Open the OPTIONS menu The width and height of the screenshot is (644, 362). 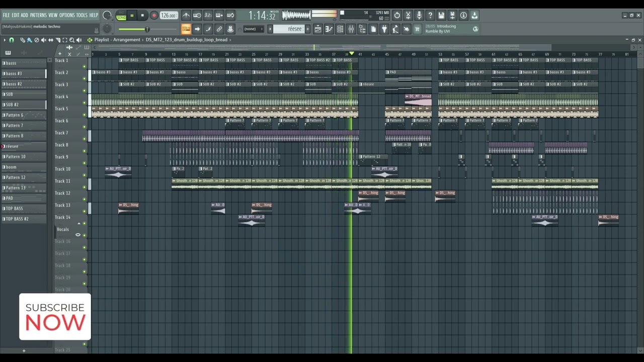[66, 15]
